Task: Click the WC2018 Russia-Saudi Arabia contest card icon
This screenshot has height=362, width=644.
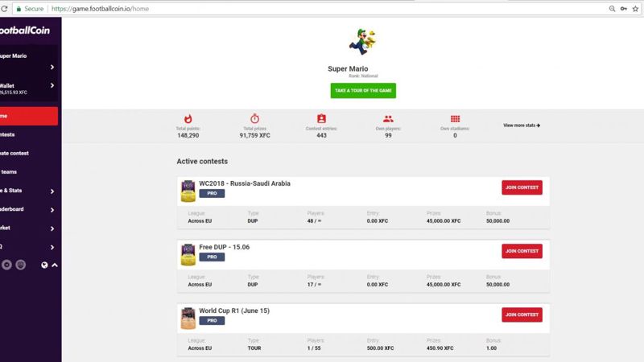Action: [188, 191]
